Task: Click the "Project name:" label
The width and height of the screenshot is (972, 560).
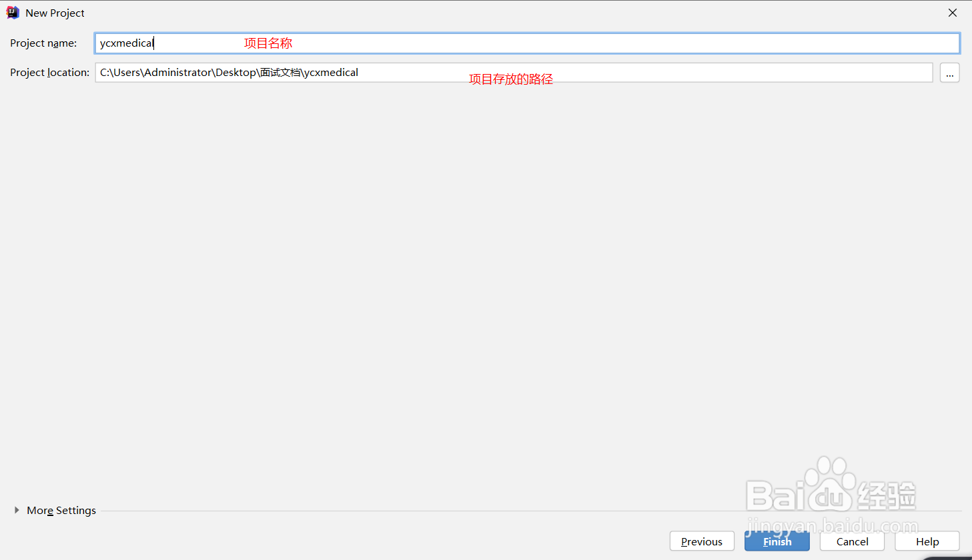Action: [43, 43]
